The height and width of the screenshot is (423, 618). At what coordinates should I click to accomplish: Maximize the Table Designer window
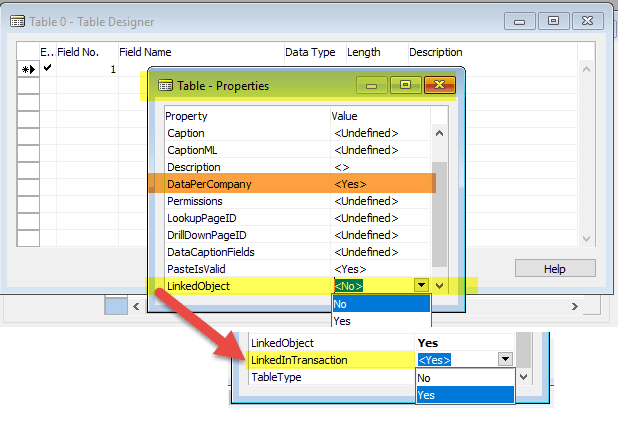(553, 19)
